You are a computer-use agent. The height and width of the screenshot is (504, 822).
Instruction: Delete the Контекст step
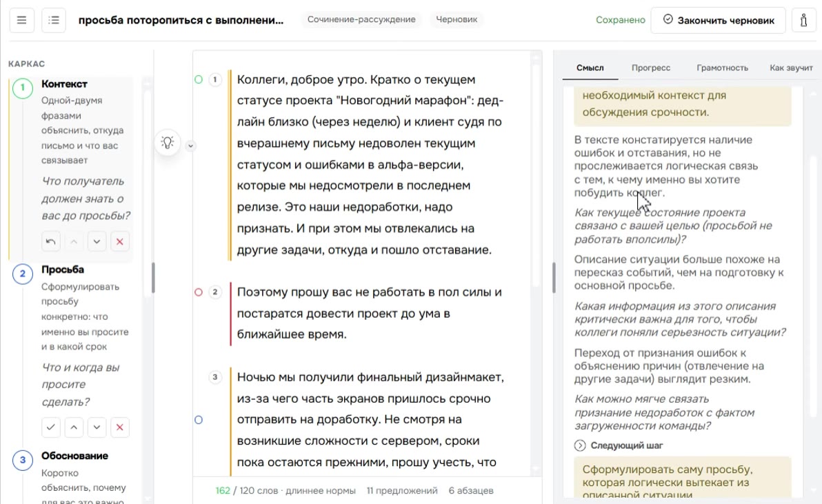(120, 241)
